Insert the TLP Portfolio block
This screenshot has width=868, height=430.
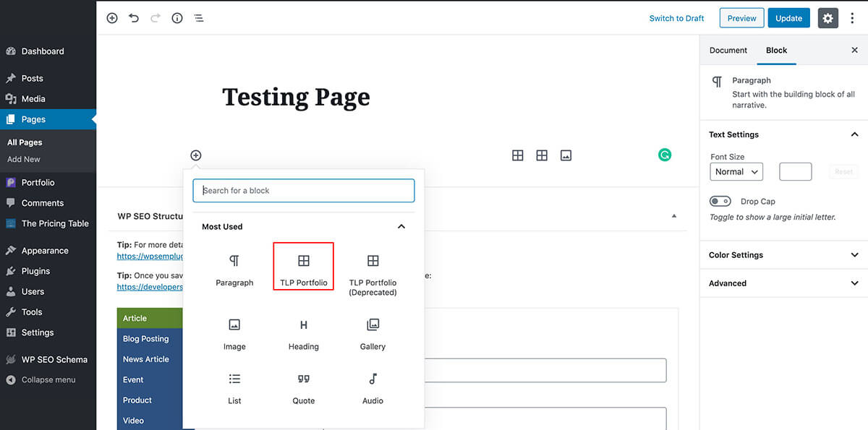click(304, 267)
